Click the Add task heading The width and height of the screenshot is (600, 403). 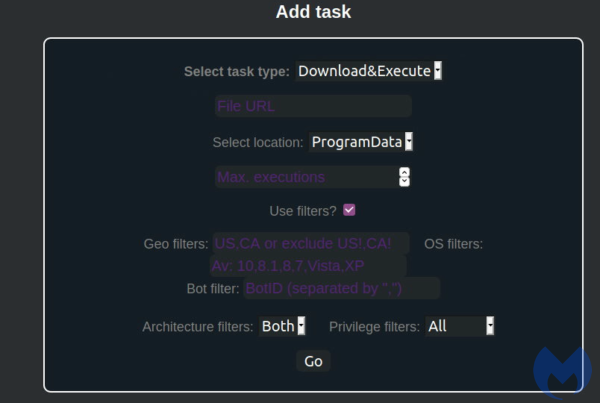tap(313, 13)
